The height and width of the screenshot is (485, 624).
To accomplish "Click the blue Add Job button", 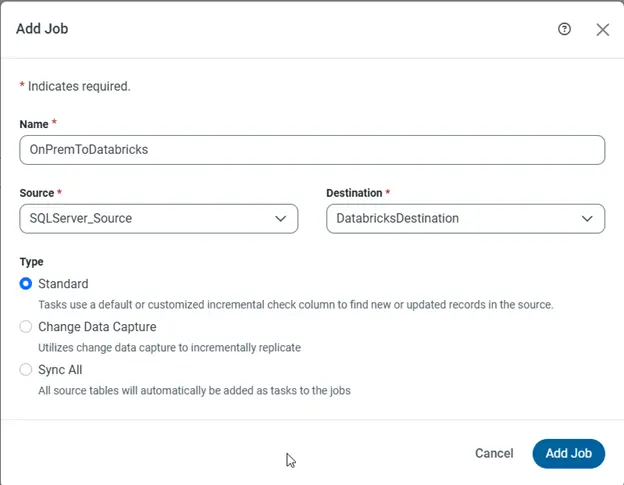I will (568, 453).
